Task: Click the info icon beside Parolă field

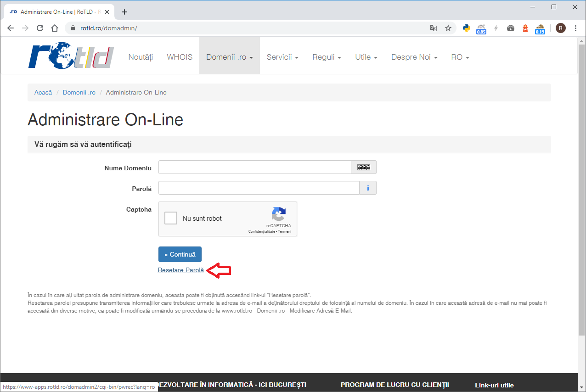Action: tap(367, 188)
